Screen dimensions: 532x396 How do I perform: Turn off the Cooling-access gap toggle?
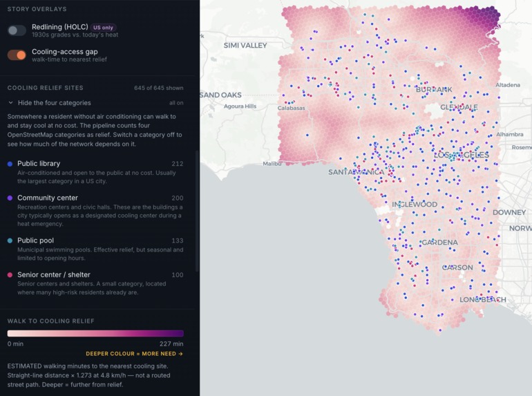pos(17,55)
